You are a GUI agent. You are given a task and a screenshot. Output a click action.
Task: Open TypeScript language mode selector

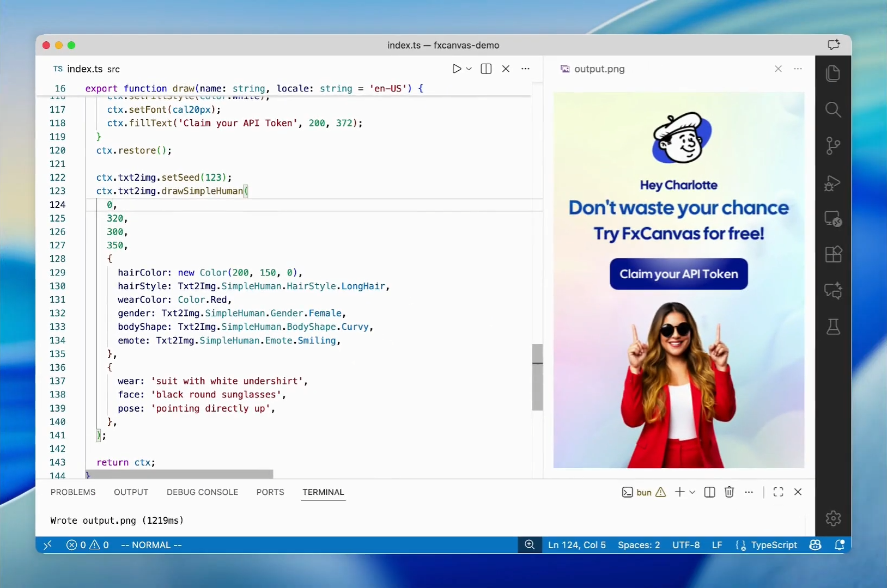[773, 545]
